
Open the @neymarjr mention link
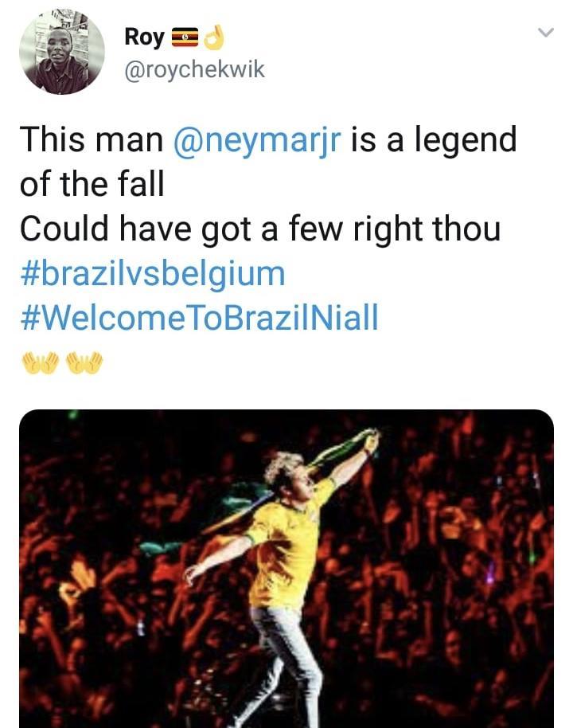pos(256,139)
